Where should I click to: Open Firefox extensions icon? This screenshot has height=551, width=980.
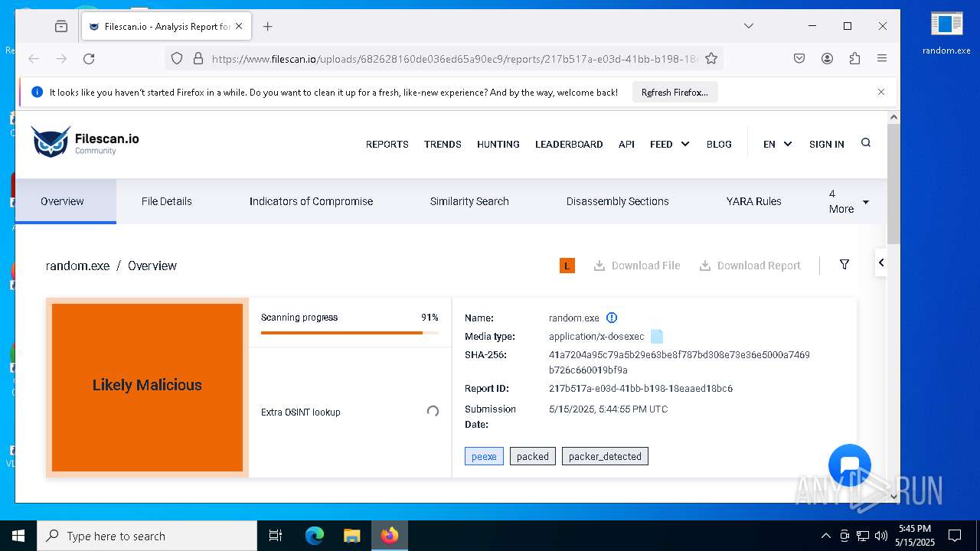[x=854, y=59]
